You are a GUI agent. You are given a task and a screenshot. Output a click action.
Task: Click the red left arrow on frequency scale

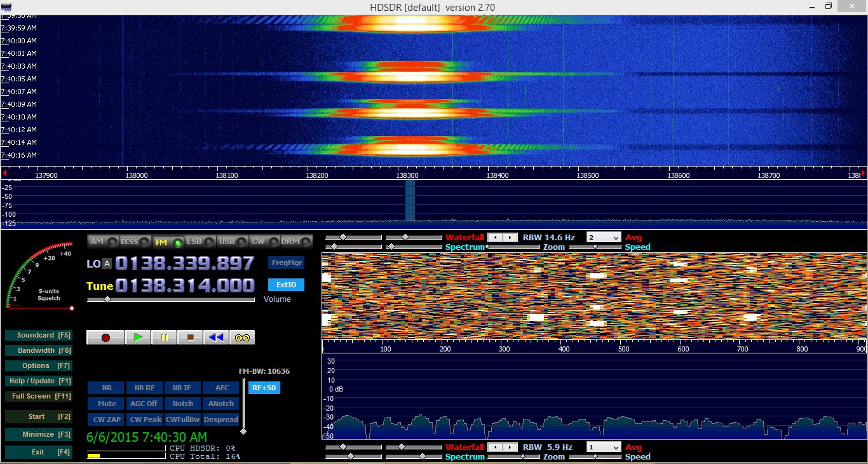click(x=4, y=174)
